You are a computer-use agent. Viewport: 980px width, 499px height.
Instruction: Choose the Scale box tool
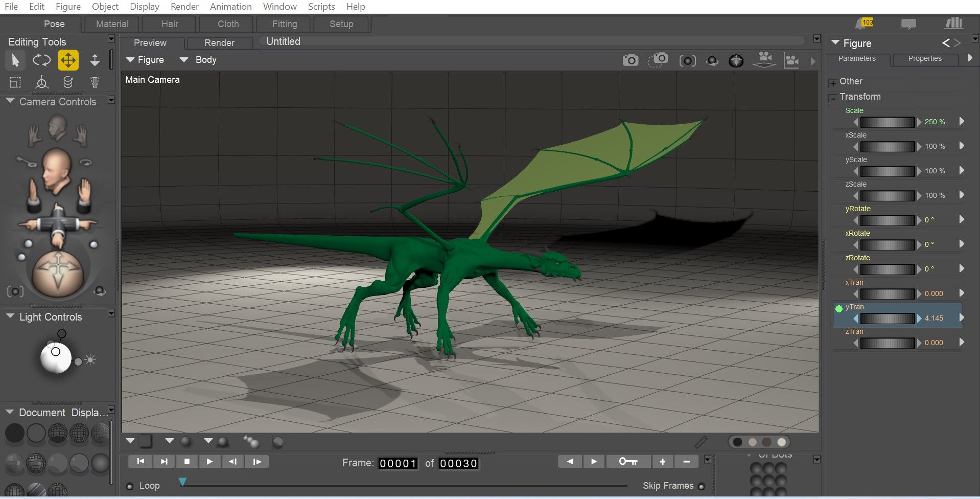[x=15, y=82]
